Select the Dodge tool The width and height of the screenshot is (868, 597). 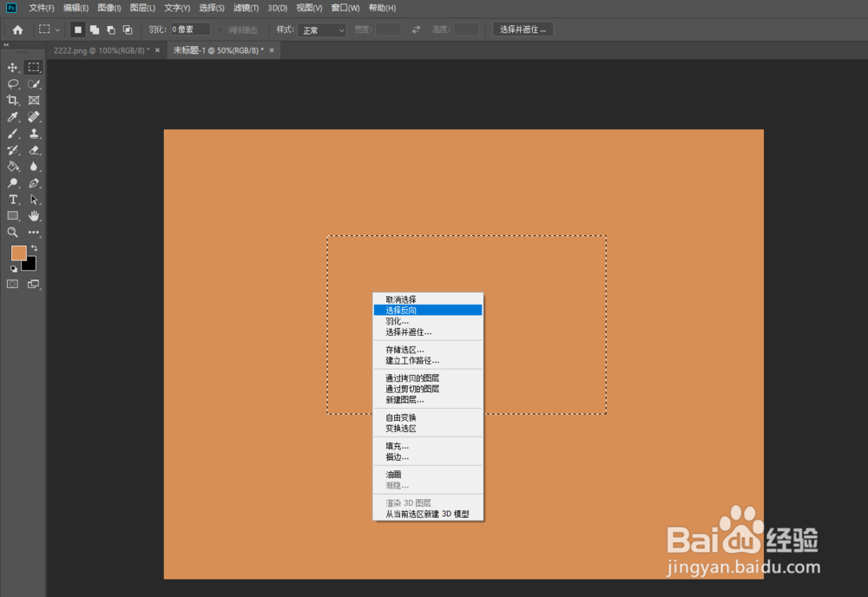pos(12,183)
